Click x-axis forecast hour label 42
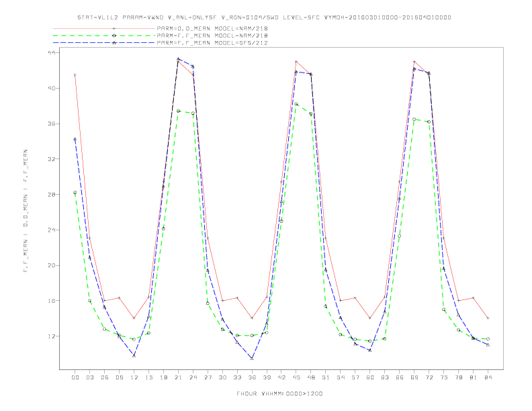This screenshot has width=532, height=411. 281,377
